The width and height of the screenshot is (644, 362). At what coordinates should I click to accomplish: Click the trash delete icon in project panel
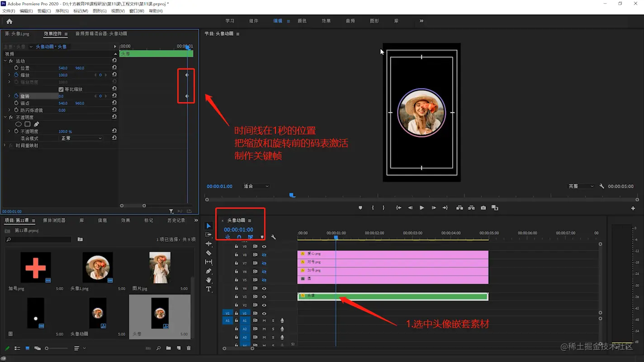189,348
